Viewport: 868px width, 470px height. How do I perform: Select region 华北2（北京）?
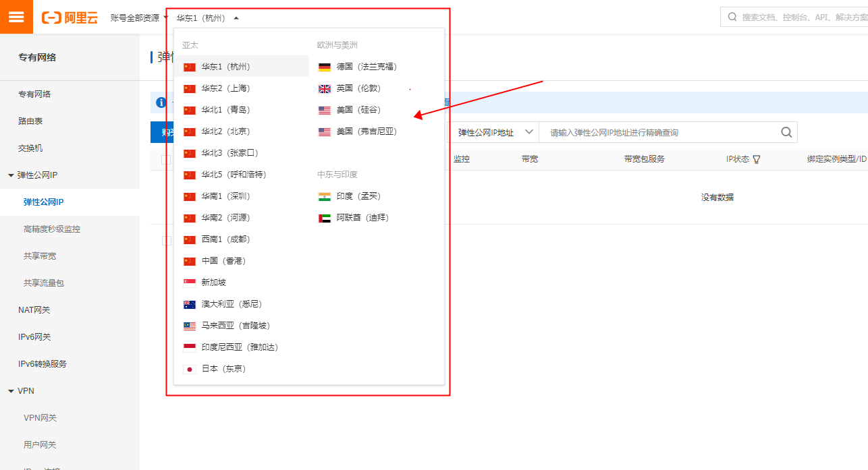pos(242,131)
